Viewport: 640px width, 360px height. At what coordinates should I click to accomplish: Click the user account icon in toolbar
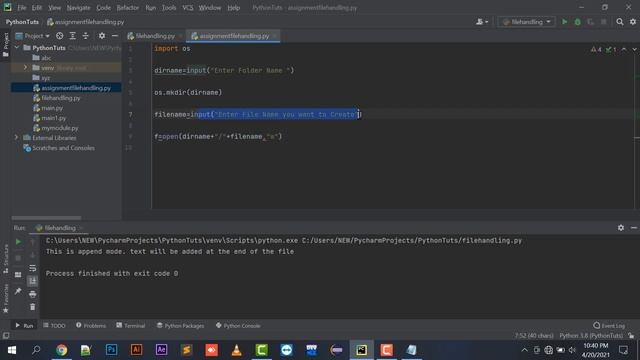tap(482, 22)
